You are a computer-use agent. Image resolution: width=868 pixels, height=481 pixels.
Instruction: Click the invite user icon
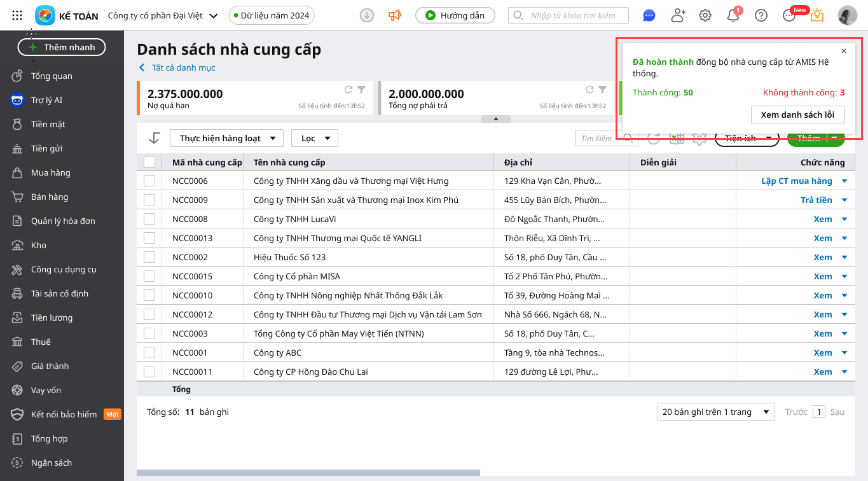pyautogui.click(x=678, y=15)
